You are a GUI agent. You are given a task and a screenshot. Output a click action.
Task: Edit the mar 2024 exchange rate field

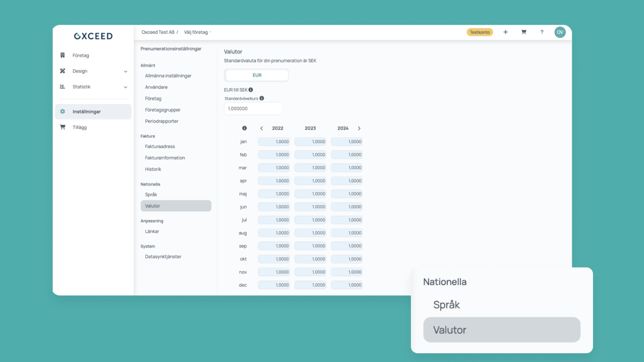[347, 168]
